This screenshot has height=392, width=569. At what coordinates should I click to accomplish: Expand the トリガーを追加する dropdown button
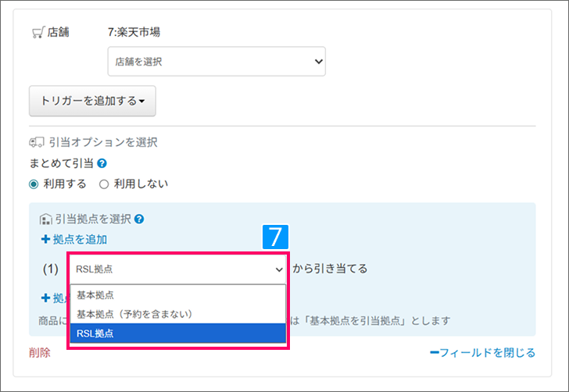[92, 101]
